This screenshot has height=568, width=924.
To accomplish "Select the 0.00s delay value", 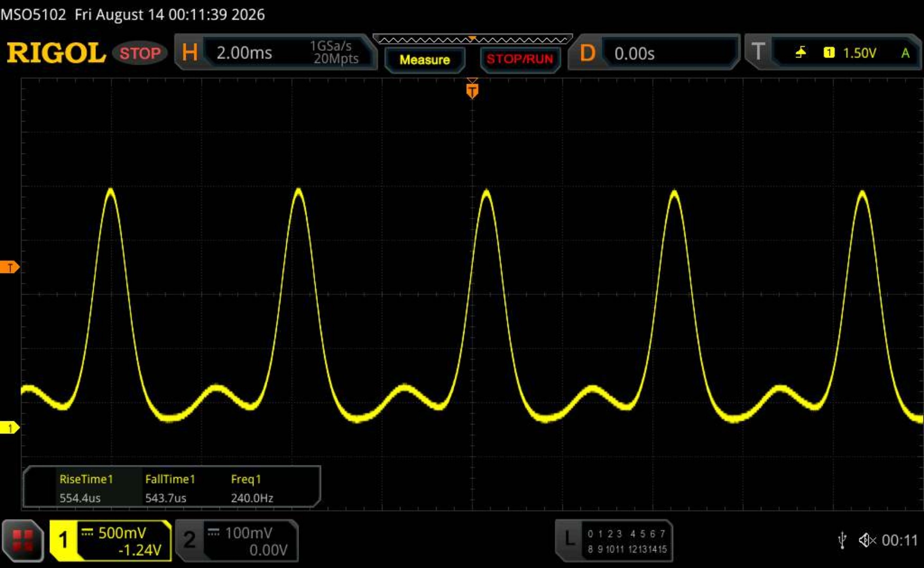I will [x=635, y=53].
